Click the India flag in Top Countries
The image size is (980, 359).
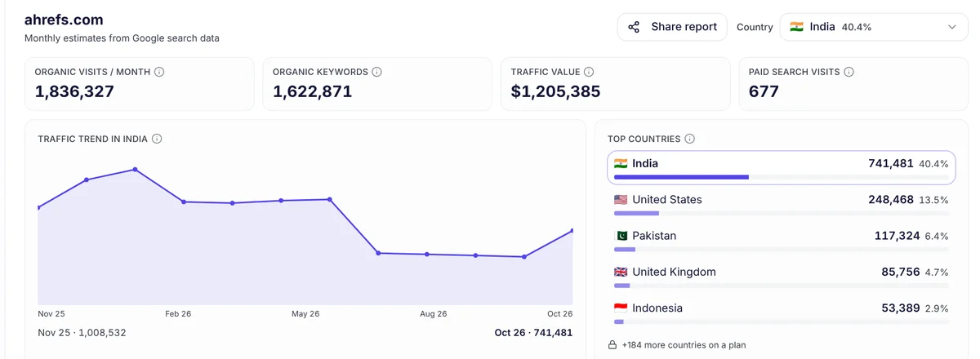621,163
